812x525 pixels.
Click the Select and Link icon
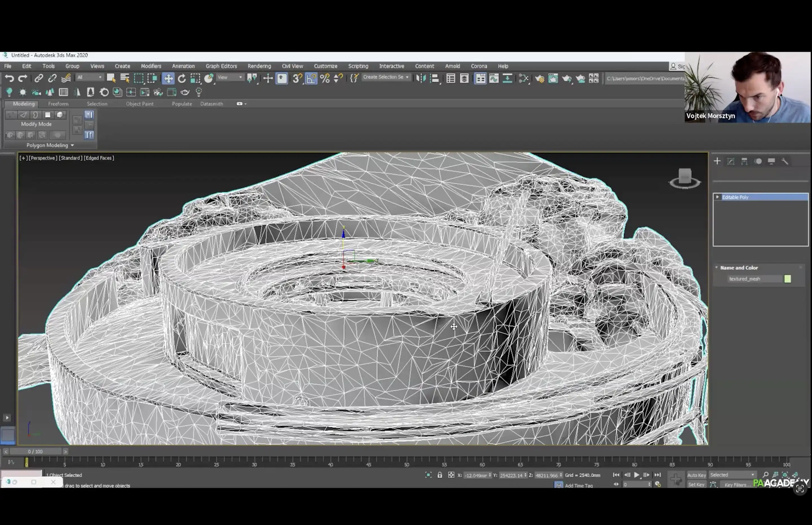click(39, 78)
